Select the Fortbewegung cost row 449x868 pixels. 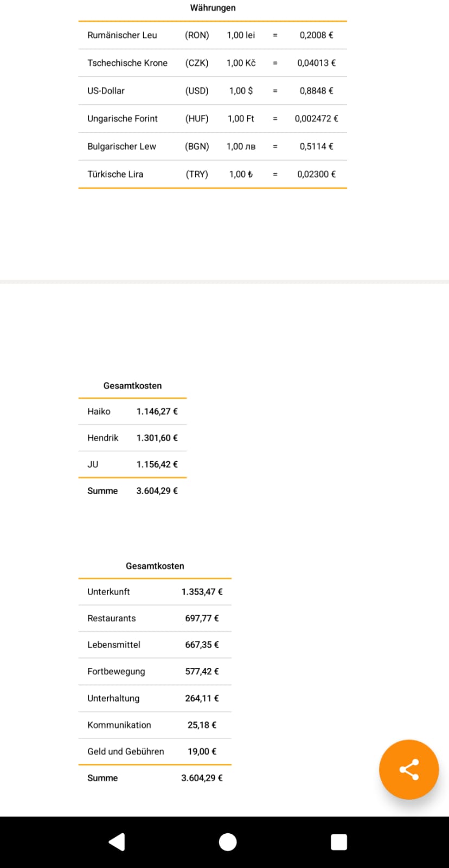coord(155,672)
